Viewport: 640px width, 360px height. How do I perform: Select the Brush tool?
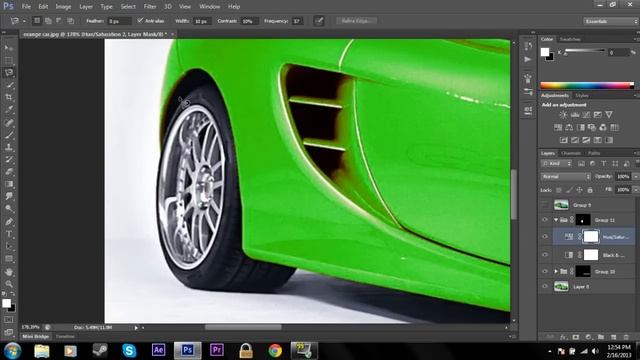[9, 135]
